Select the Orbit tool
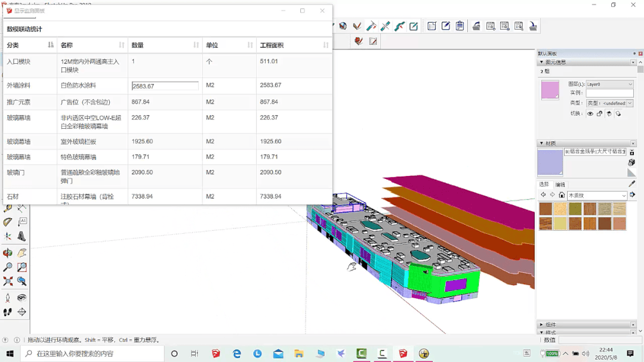The height and width of the screenshot is (362, 644). click(8, 253)
